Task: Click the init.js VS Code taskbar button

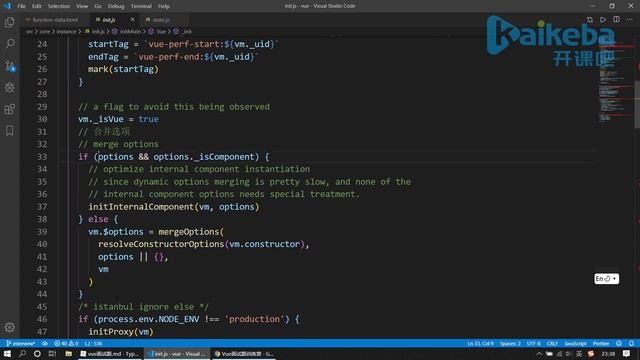Action: tap(177, 353)
